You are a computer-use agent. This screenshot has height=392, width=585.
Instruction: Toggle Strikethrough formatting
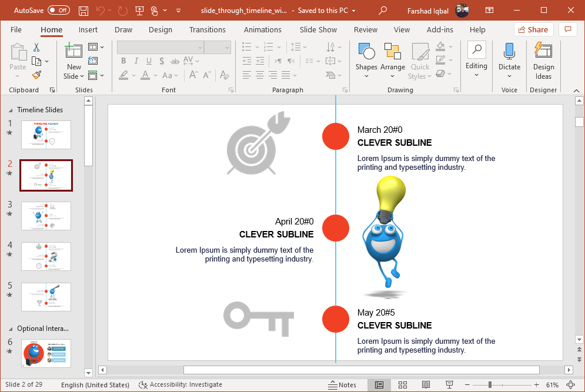click(175, 61)
